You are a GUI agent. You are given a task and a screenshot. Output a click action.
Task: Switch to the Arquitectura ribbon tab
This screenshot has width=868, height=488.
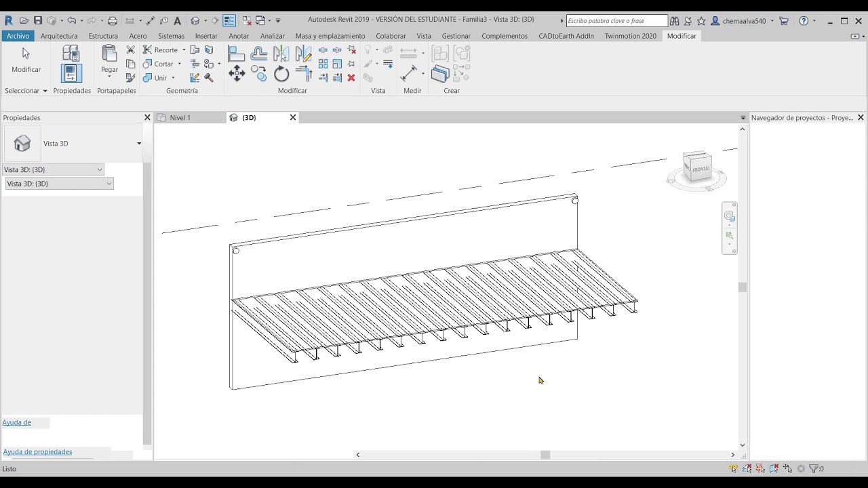(x=59, y=36)
